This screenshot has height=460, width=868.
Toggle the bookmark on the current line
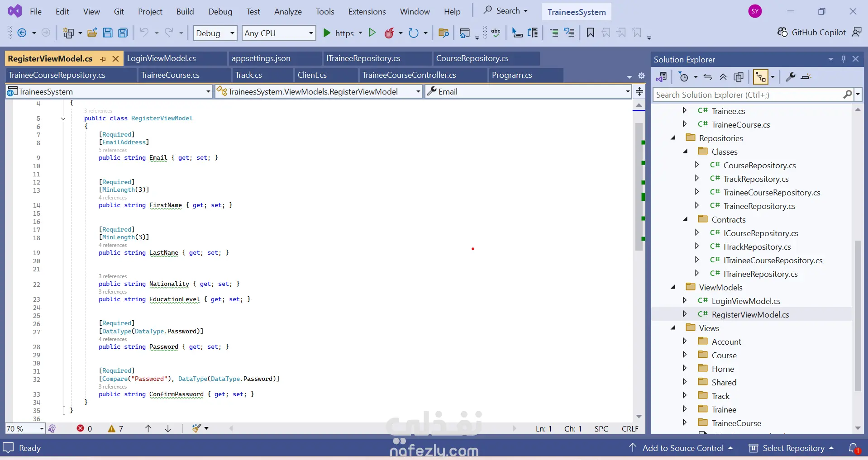click(590, 33)
